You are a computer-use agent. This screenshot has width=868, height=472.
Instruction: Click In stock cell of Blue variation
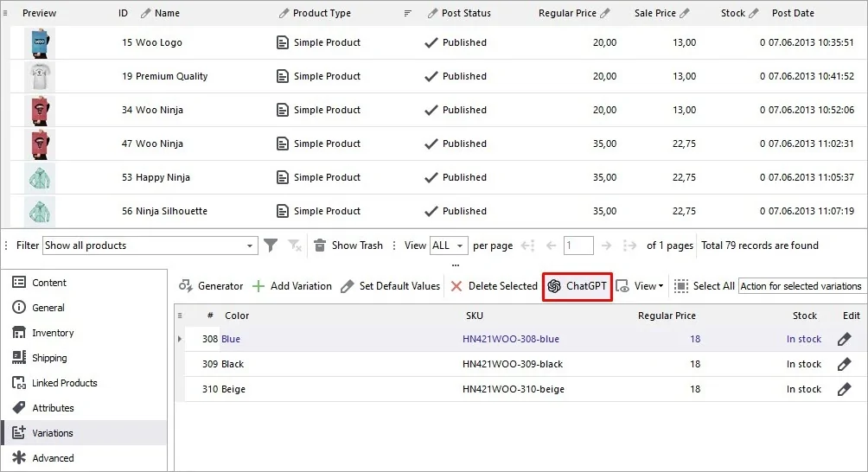[804, 339]
